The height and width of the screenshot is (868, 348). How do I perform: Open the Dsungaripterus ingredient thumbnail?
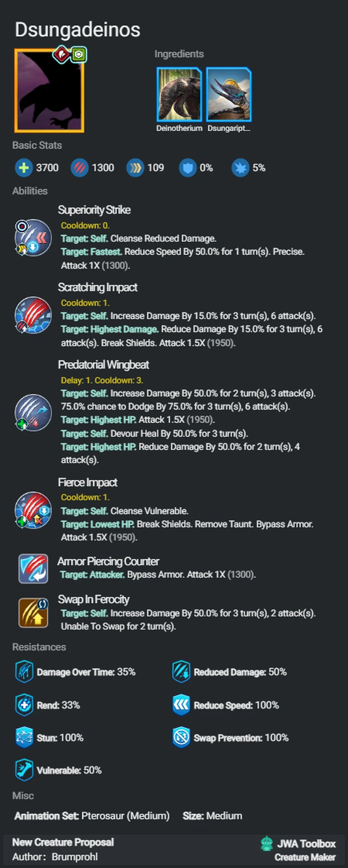click(x=229, y=94)
